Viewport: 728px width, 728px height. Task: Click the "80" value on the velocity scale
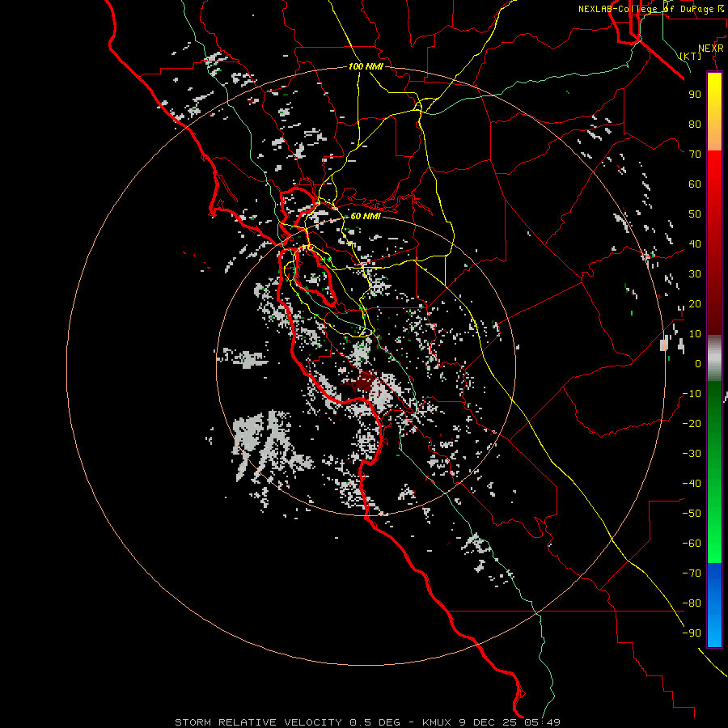coord(695,124)
